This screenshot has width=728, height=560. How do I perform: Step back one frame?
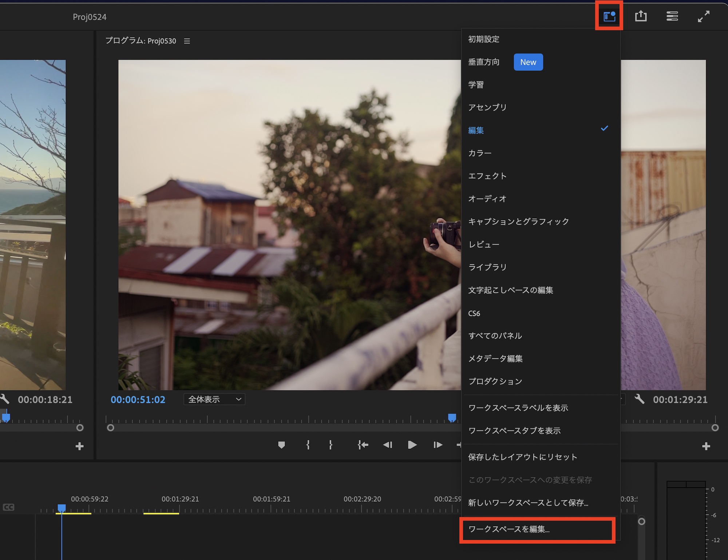[x=388, y=445]
